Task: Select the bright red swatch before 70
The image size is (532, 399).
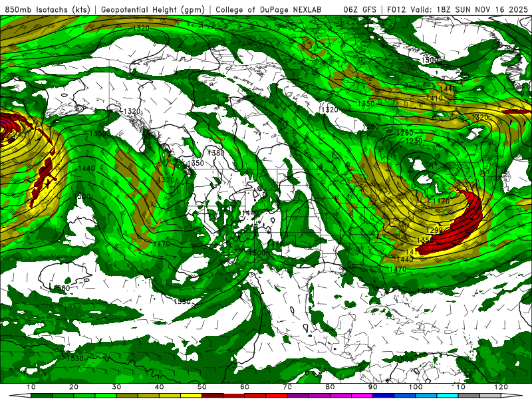Action: (x=277, y=396)
